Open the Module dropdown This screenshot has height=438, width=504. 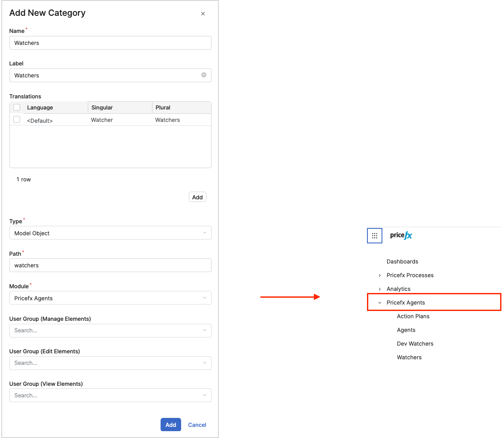110,298
